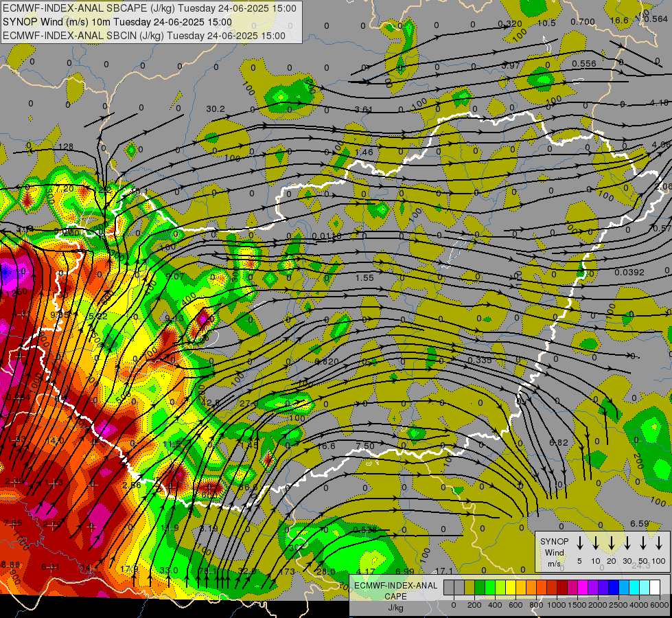Click the 28.0 value on the map

coord(326,571)
